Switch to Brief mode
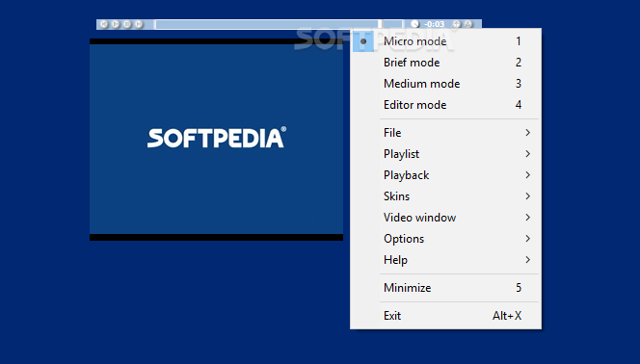640x364 pixels. tap(445, 63)
